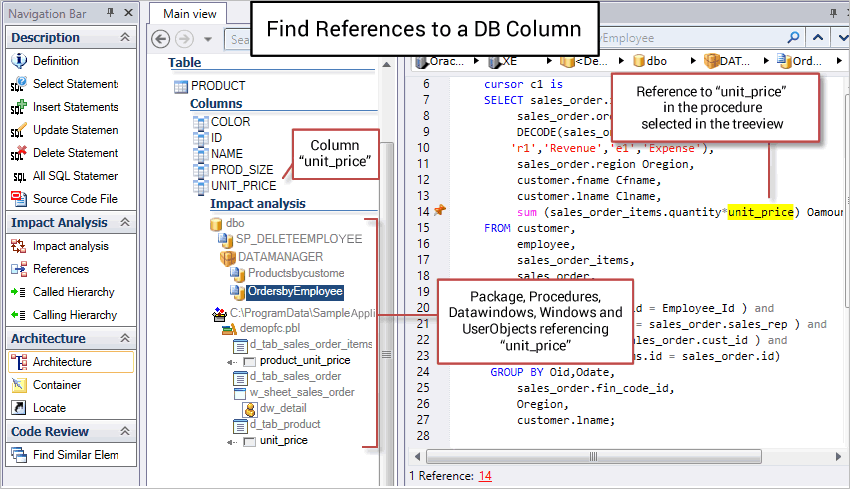Collapse the Description section
850x489 pixels.
125,37
